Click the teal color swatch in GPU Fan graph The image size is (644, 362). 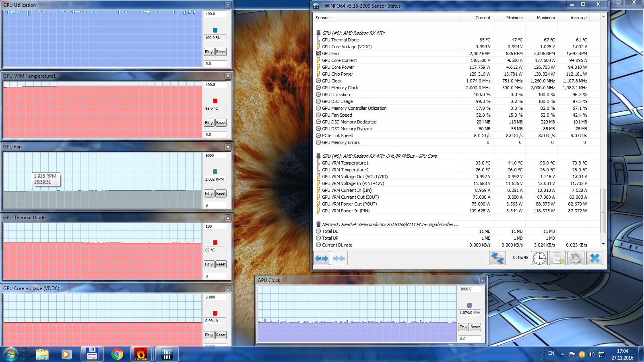[215, 172]
